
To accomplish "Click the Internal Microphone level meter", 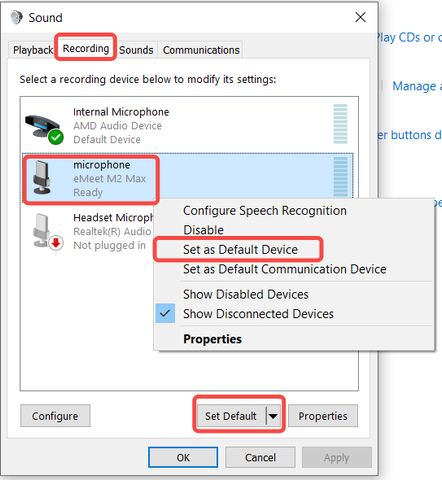I will pos(340,124).
